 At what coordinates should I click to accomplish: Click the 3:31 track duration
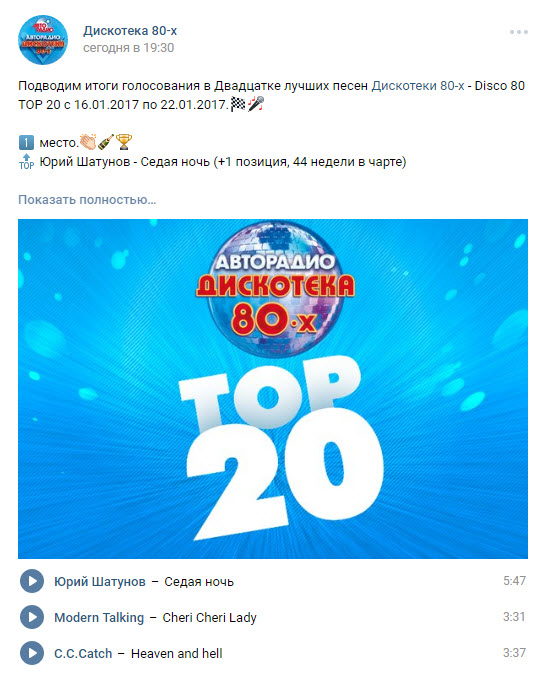515,616
